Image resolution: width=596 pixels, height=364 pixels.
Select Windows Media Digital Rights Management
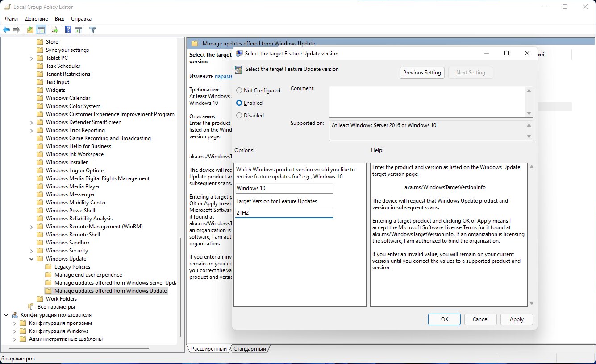pyautogui.click(x=98, y=178)
